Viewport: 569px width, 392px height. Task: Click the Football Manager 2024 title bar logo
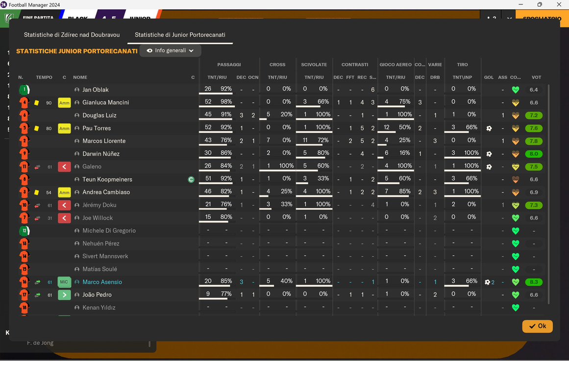click(3, 5)
